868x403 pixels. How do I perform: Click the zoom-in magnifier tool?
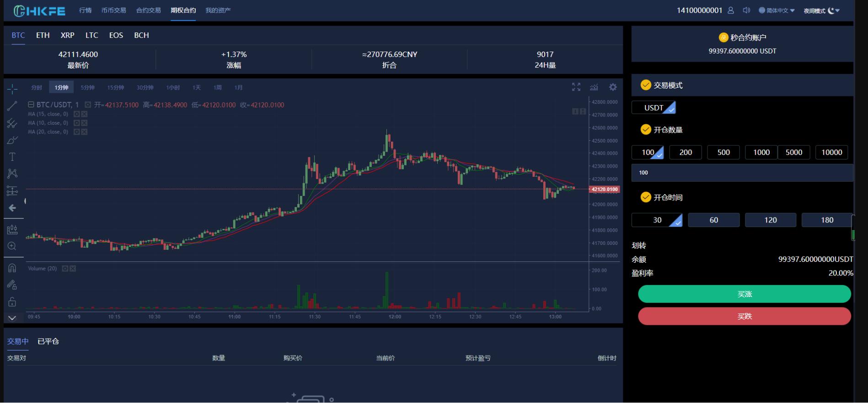pos(12,246)
